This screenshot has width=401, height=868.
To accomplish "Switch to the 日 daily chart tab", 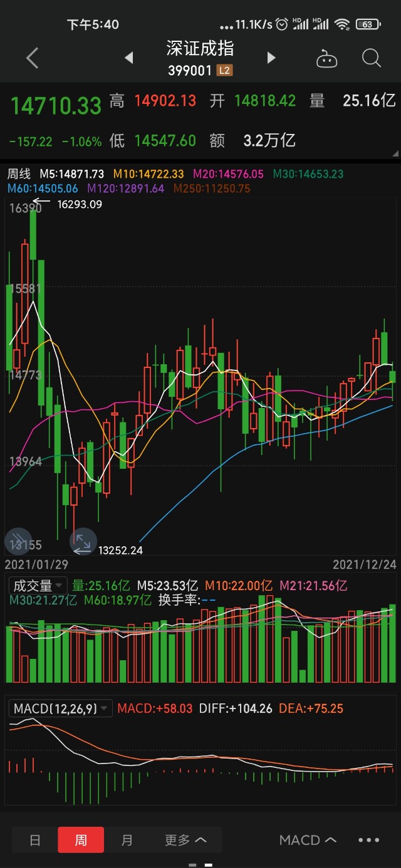I will coord(35,840).
